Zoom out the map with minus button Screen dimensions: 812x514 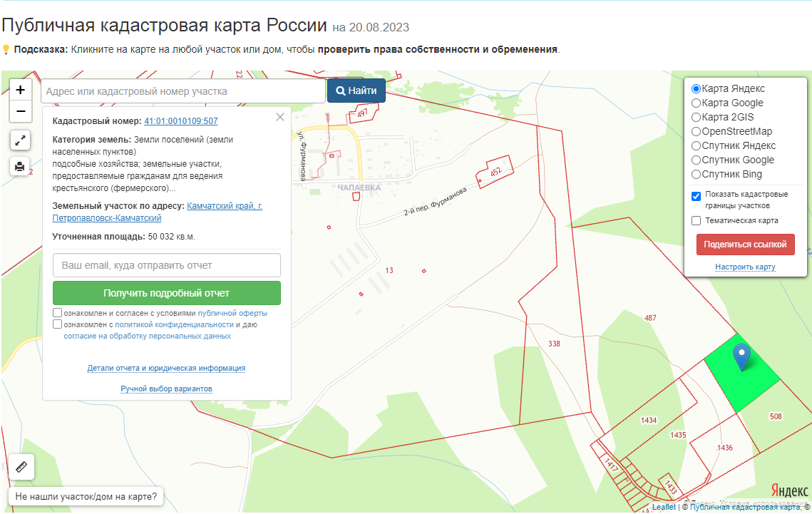[x=20, y=111]
